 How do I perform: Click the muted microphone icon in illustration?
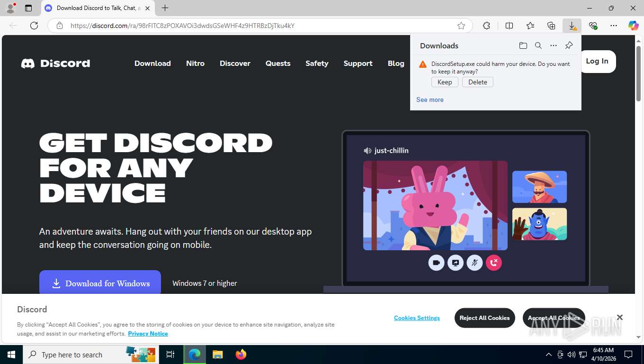click(474, 263)
